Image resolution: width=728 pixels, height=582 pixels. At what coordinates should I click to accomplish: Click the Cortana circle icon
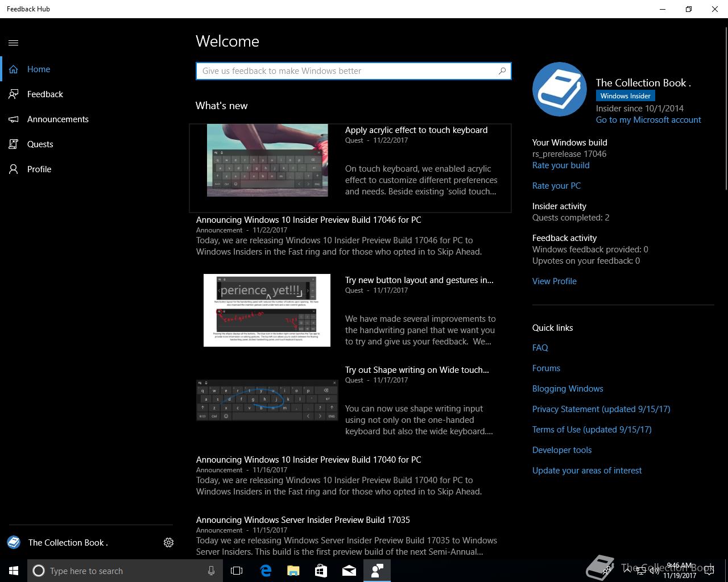(39, 571)
